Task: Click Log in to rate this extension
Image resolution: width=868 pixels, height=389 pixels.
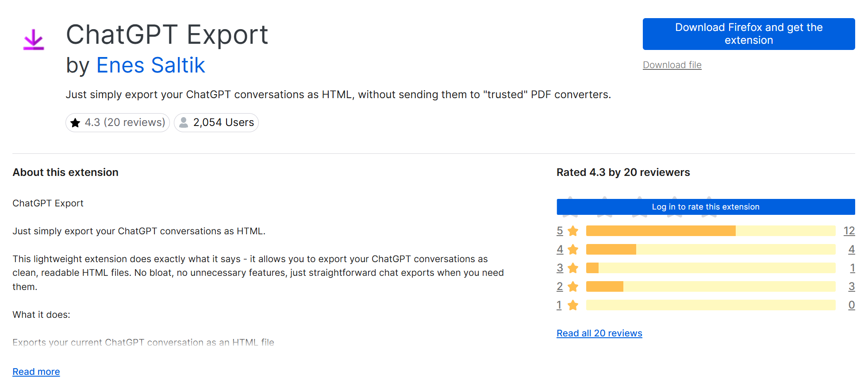Action: 705,206
